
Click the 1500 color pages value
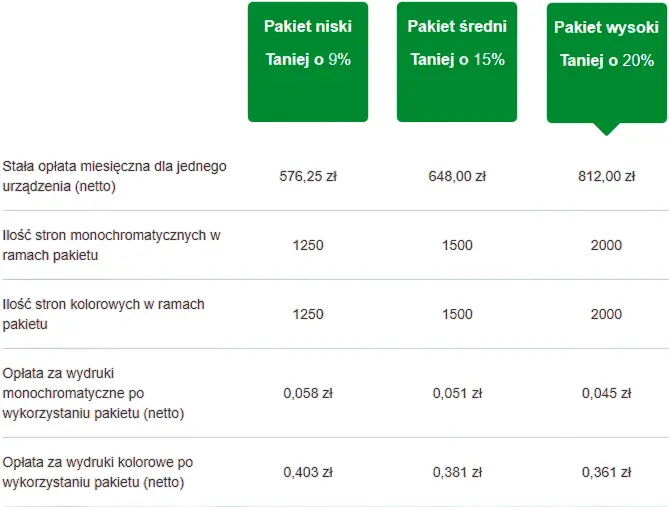457,314
